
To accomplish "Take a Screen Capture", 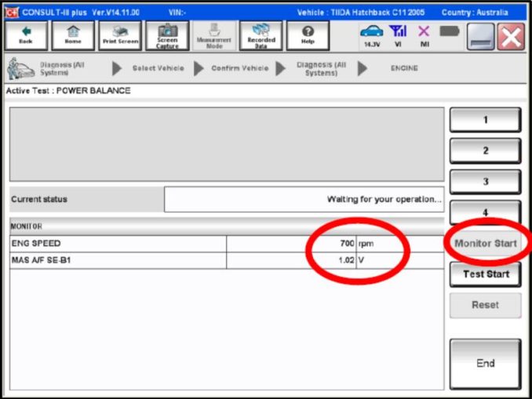I will tap(167, 35).
